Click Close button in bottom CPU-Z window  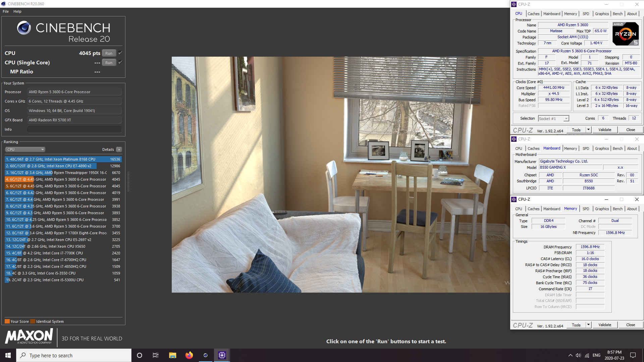coord(631,325)
